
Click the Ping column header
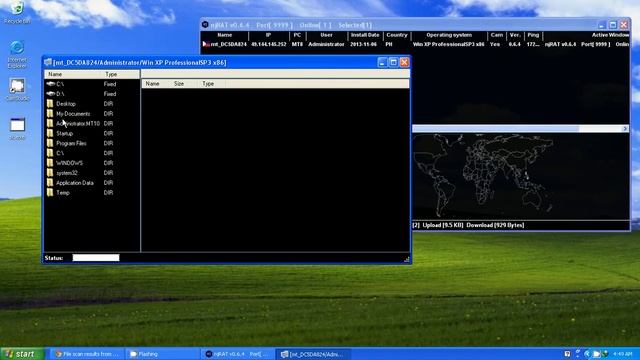point(533,35)
